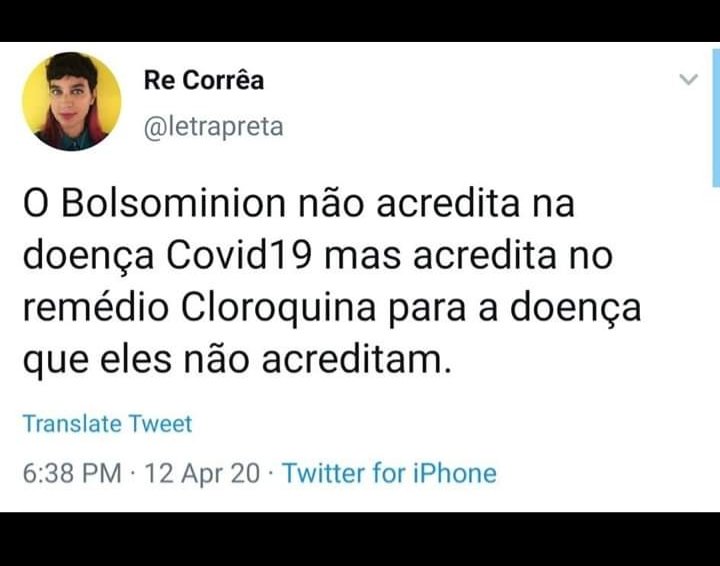Open the @letrapreta handle profile
Image resolution: width=720 pixels, height=566 pixels.
(214, 127)
